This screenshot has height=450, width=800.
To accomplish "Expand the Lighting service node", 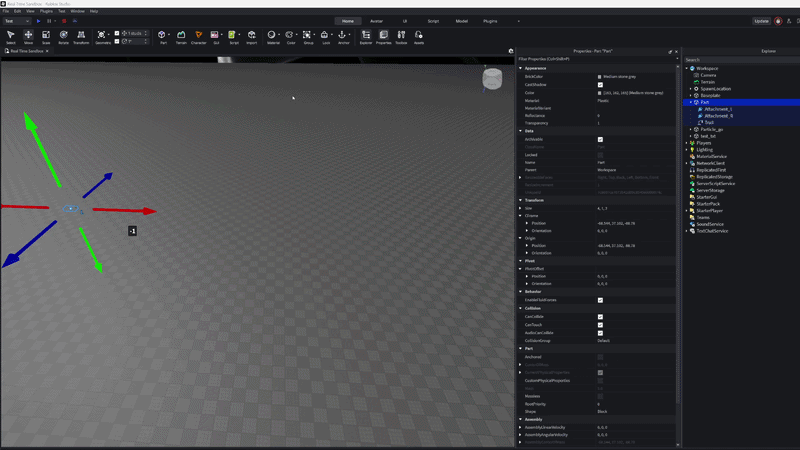I will [687, 150].
